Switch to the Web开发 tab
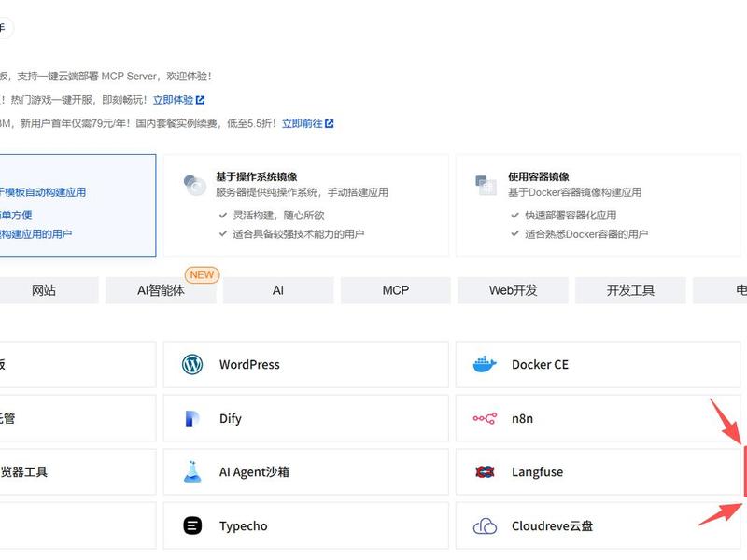747x560 pixels. click(x=513, y=290)
